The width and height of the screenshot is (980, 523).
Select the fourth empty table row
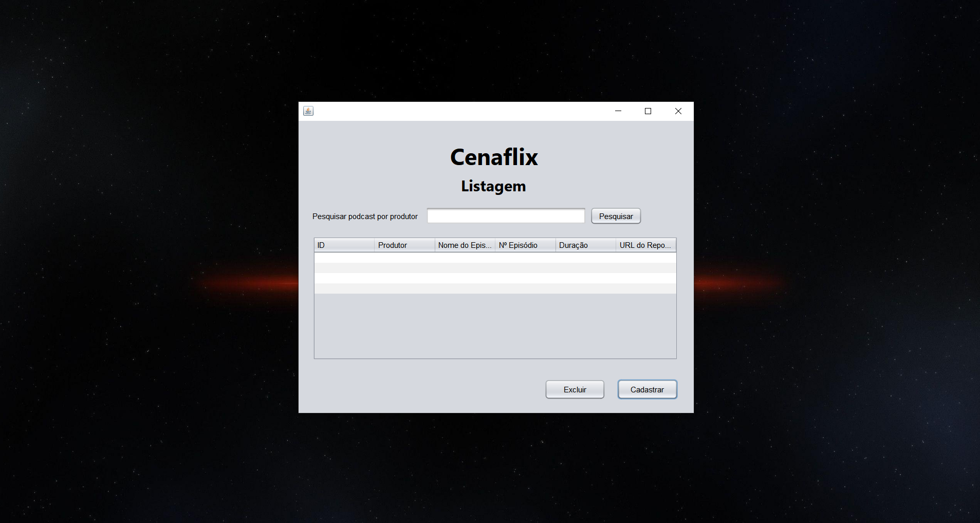pos(495,288)
